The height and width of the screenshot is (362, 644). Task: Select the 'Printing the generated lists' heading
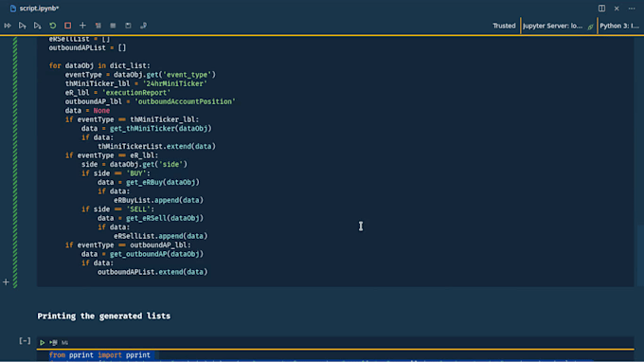[x=104, y=316]
